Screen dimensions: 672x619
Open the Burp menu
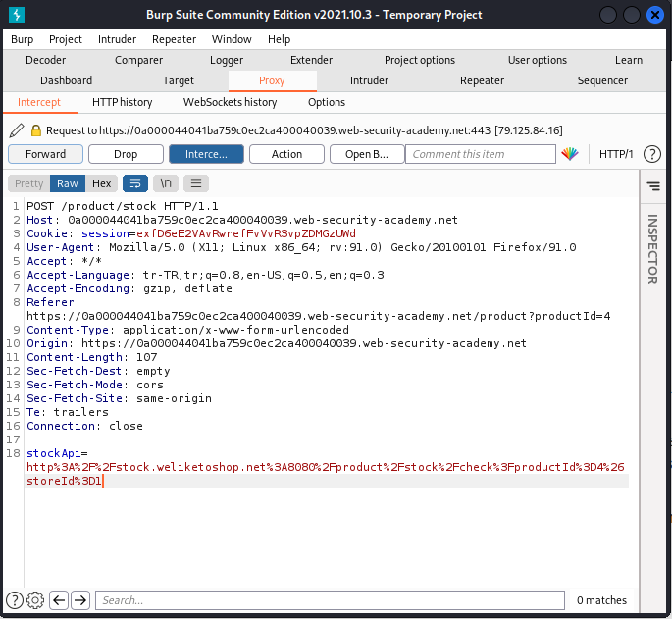(x=22, y=39)
